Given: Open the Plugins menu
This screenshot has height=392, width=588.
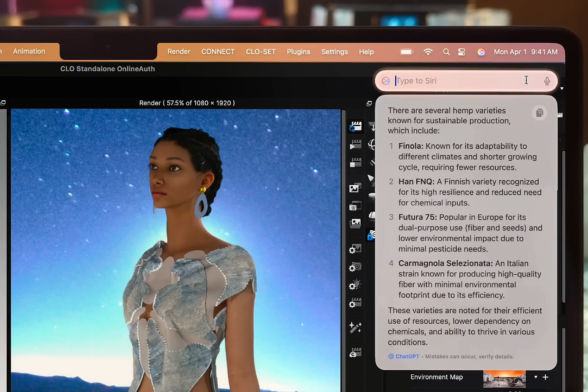Looking at the screenshot, I should pyautogui.click(x=298, y=52).
